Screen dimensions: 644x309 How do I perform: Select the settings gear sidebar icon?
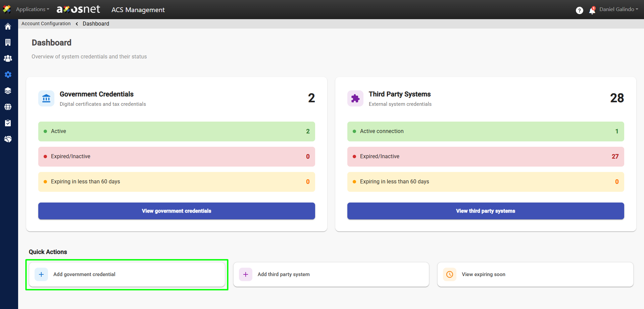pyautogui.click(x=8, y=75)
